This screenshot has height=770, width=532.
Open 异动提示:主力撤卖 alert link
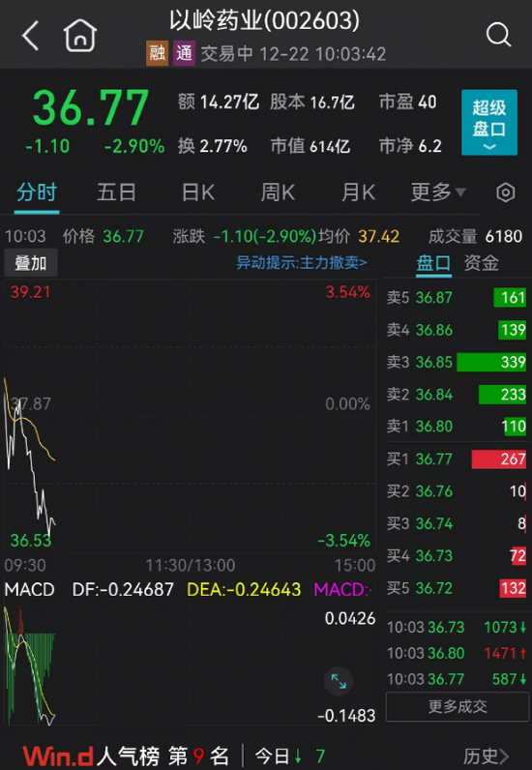pos(302,263)
